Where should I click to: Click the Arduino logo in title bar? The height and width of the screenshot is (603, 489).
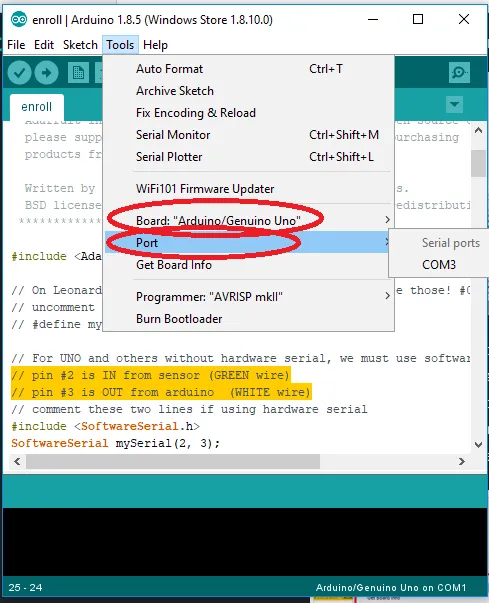coord(19,20)
